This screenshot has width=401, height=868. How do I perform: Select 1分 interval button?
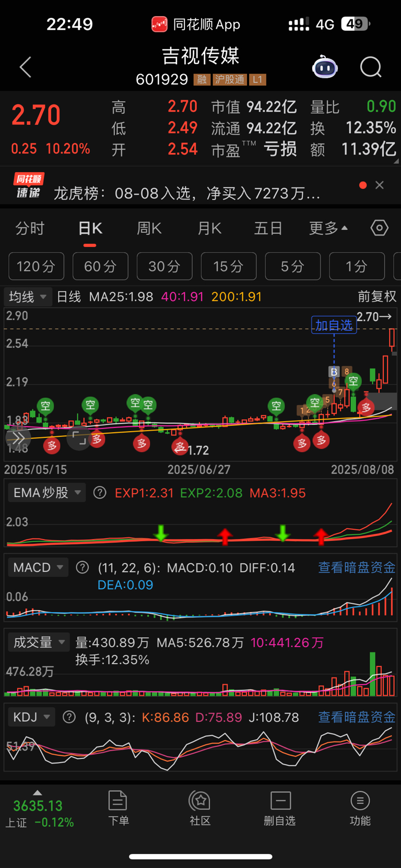[x=357, y=266]
